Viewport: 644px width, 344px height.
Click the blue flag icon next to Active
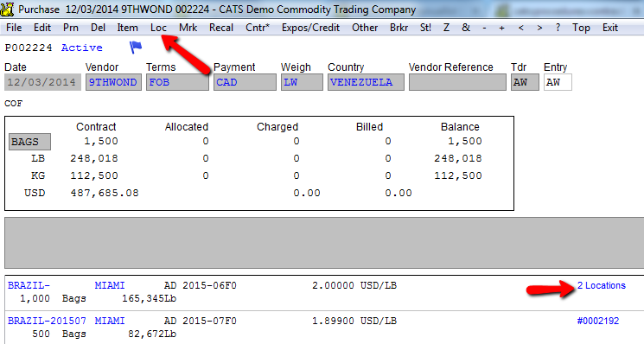pos(136,48)
